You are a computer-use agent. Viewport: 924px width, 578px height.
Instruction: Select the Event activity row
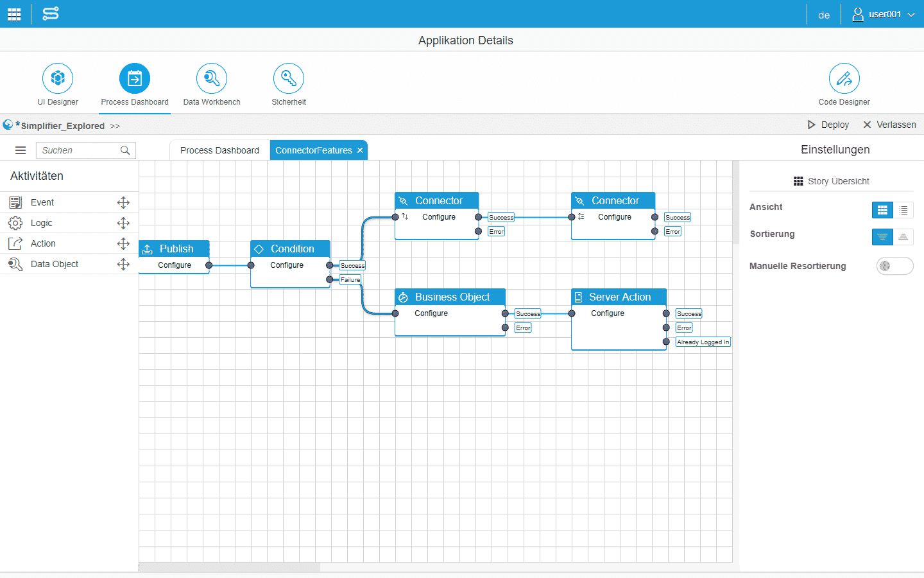click(69, 202)
